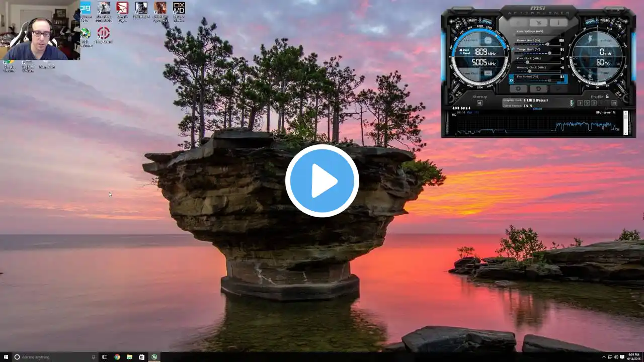Click the Cortana 'Ask me anything' search box
644x362 pixels.
[x=54, y=357]
